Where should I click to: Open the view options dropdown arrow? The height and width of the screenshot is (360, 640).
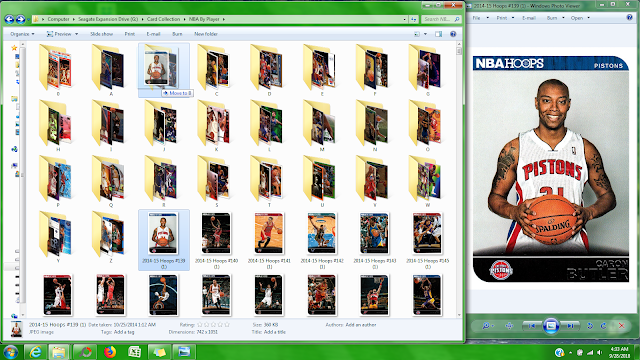click(425, 34)
